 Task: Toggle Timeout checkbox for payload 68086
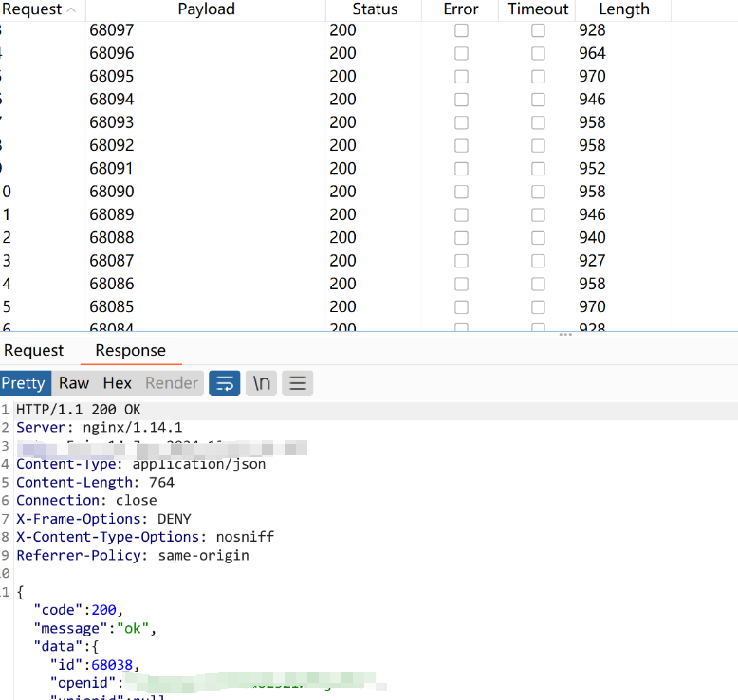coord(538,285)
